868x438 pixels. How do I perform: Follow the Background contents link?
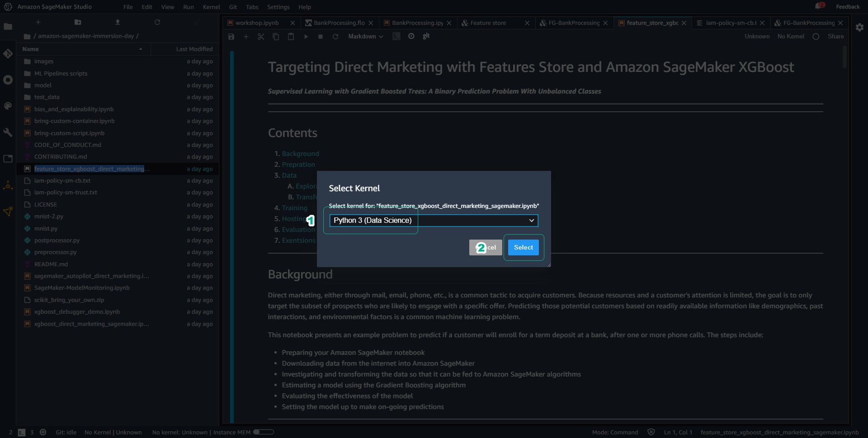300,154
